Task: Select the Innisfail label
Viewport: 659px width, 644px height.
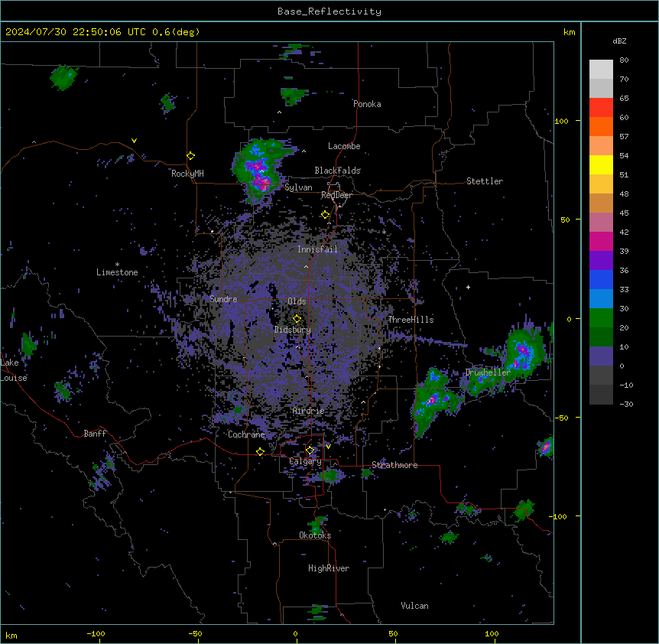Action: point(317,249)
